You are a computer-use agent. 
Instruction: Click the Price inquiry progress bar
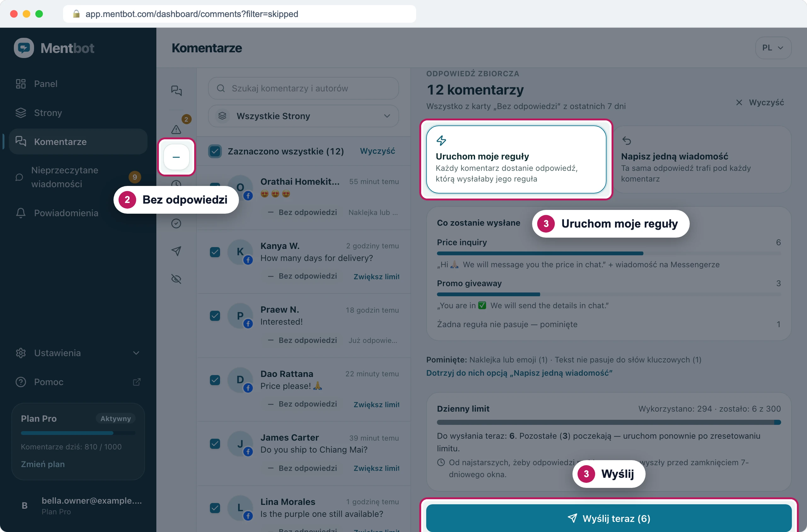[x=608, y=253]
